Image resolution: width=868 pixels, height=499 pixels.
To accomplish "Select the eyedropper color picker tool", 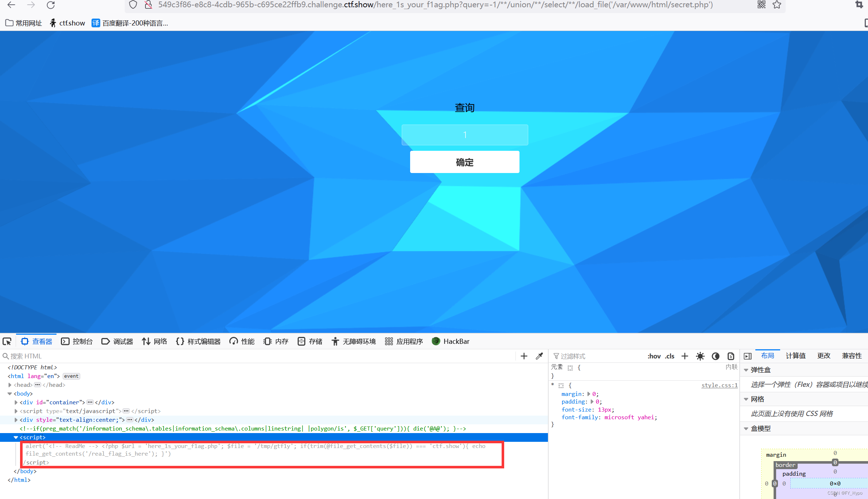I will click(540, 356).
